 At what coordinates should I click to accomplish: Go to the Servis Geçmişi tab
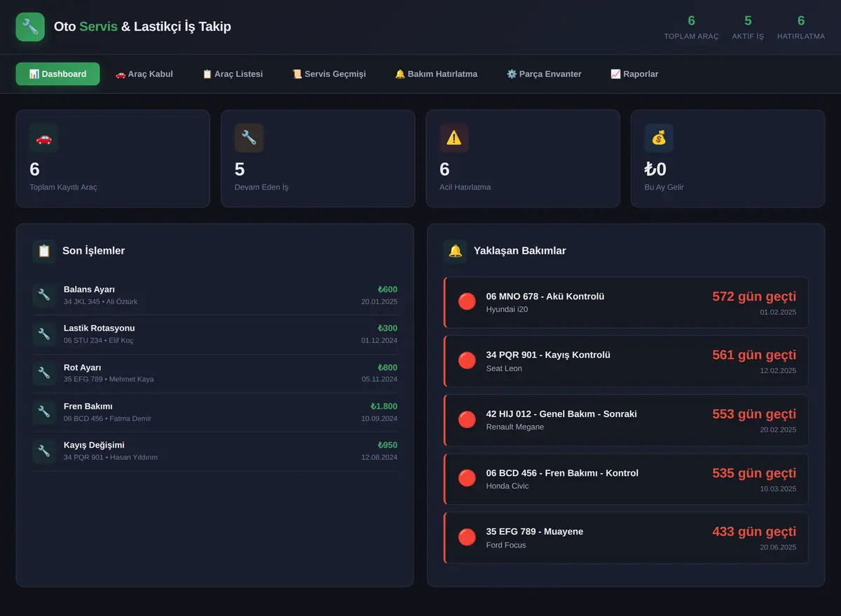click(x=329, y=74)
